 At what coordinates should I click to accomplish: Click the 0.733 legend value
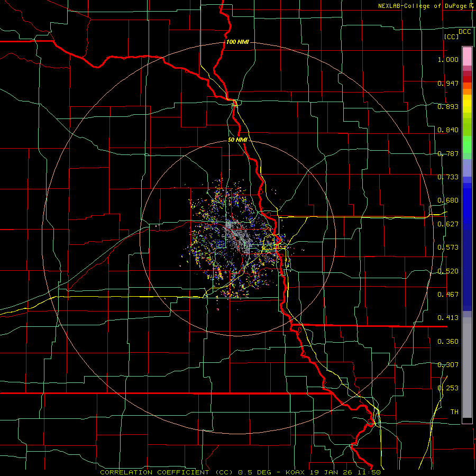tap(448, 177)
